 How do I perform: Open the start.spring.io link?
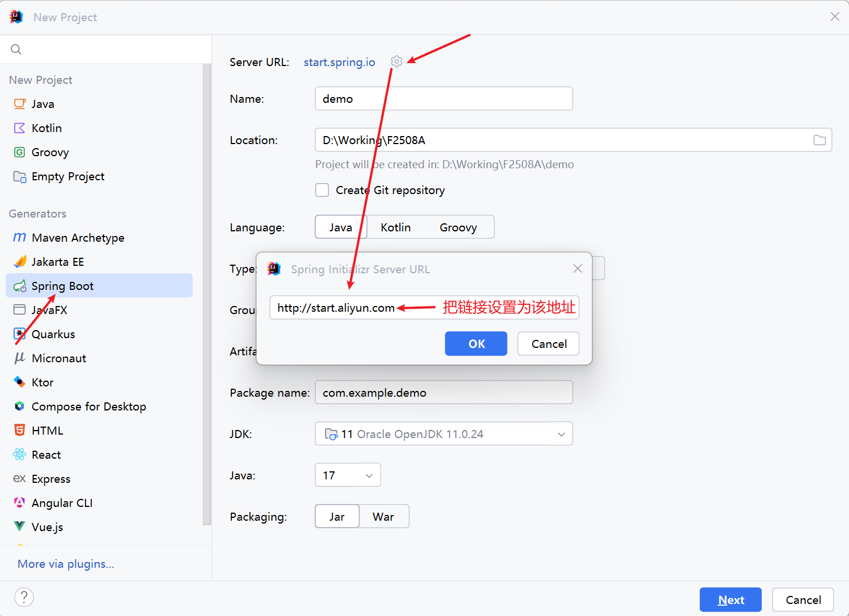(x=339, y=62)
